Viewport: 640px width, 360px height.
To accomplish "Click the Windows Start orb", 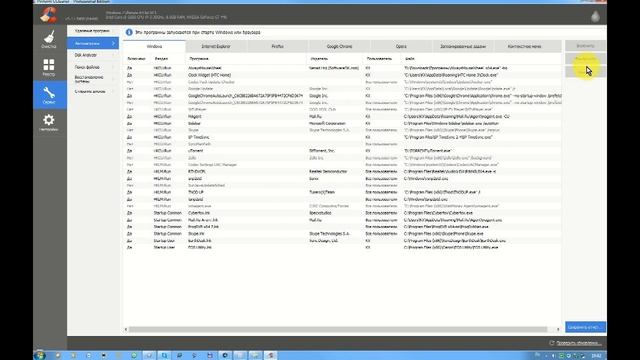I will point(40,355).
